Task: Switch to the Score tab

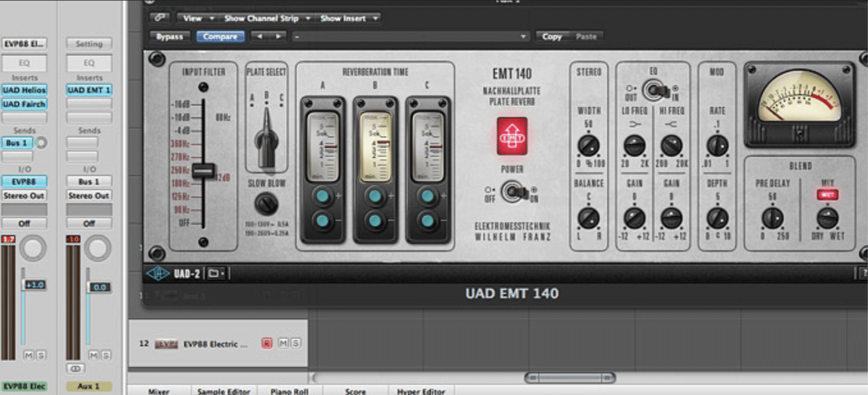Action: coord(355,391)
